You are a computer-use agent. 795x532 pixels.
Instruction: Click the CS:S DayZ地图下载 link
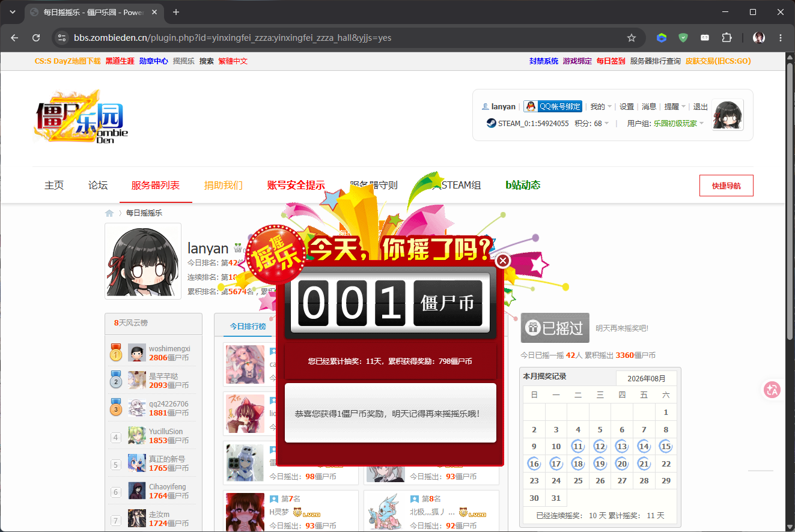click(68, 61)
